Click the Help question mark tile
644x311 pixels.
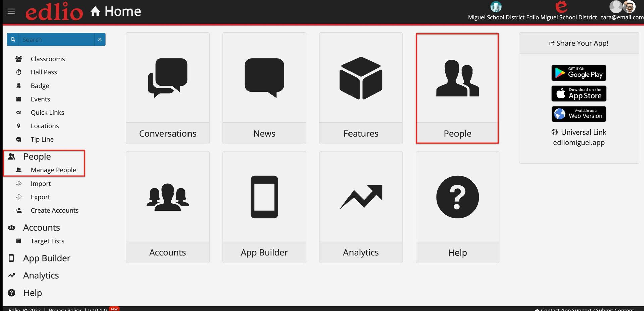(457, 207)
